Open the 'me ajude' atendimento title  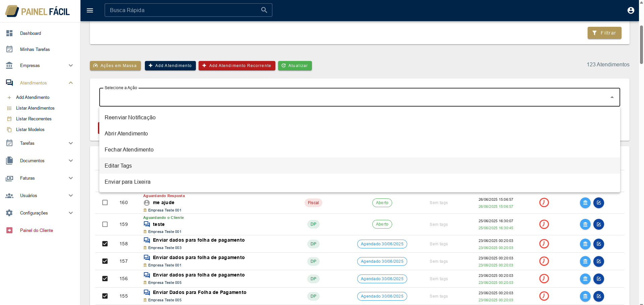164,202
